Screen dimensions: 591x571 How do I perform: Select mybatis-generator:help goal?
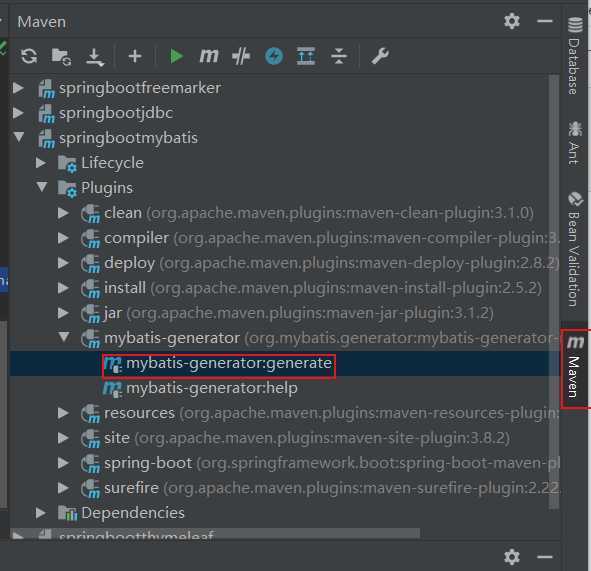pos(212,388)
